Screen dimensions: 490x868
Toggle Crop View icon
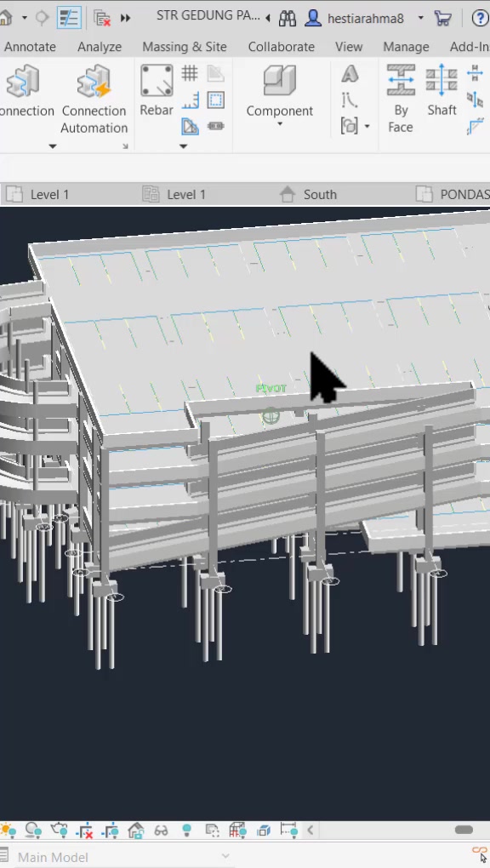click(85, 831)
